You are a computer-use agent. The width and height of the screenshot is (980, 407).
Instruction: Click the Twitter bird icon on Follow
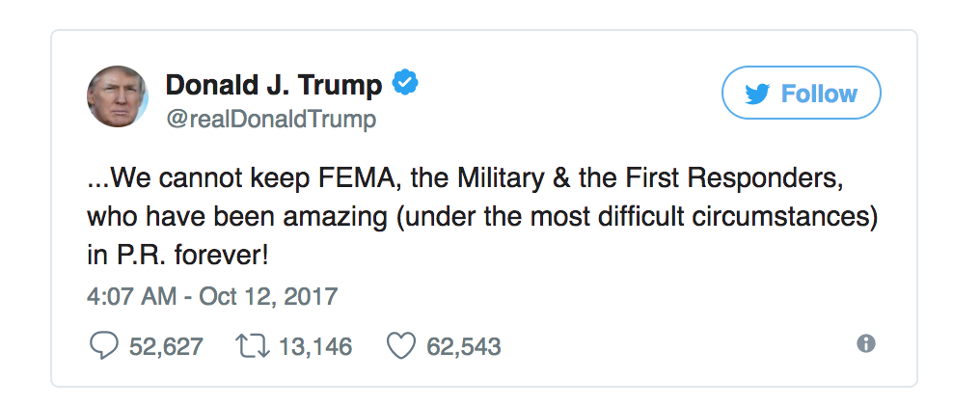point(758,94)
